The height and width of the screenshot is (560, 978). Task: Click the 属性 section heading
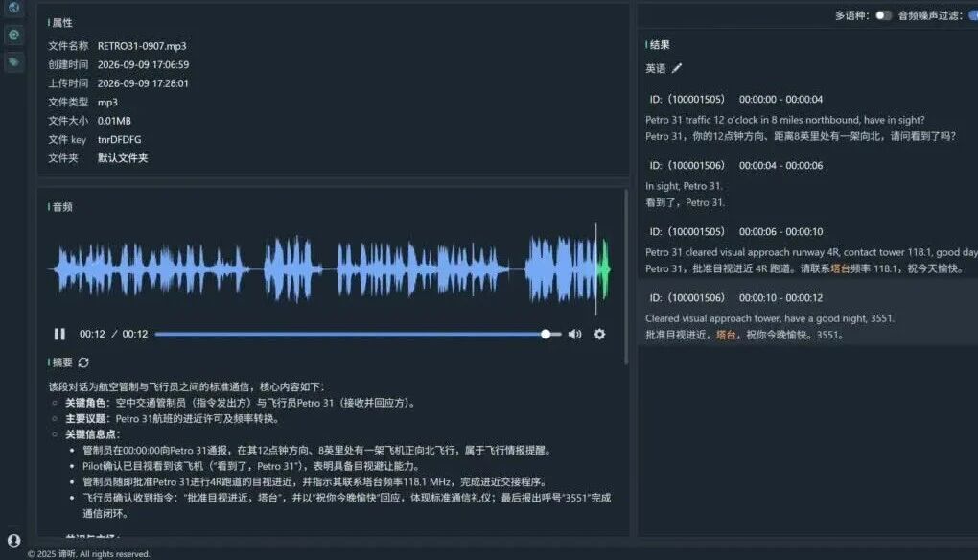pyautogui.click(x=62, y=23)
